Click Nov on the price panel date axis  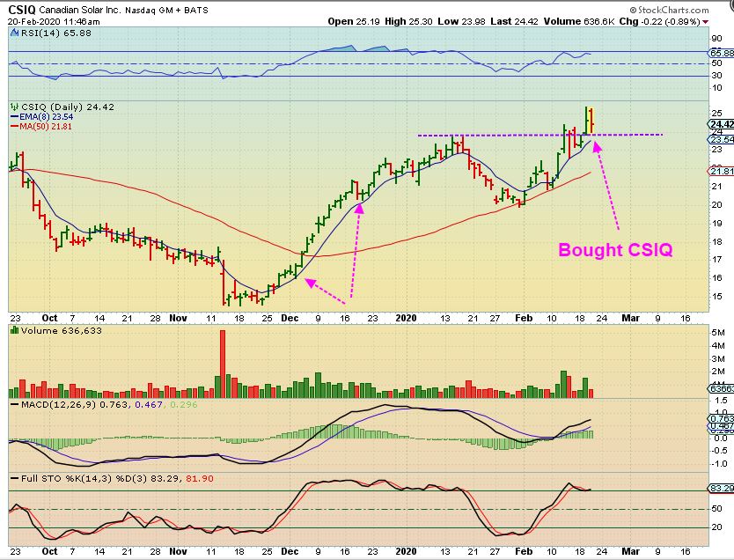pos(178,318)
